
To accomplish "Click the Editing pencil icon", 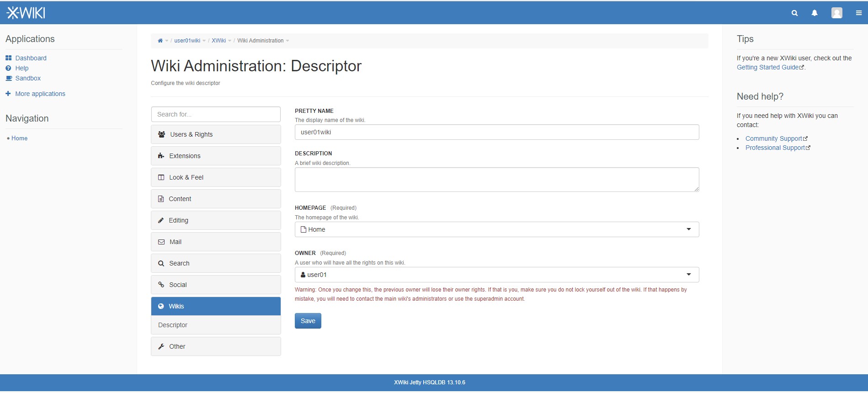I will pos(161,220).
